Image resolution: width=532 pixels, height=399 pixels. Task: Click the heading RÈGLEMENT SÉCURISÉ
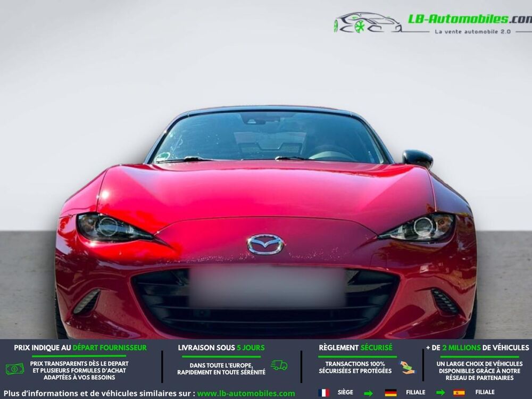355,348
